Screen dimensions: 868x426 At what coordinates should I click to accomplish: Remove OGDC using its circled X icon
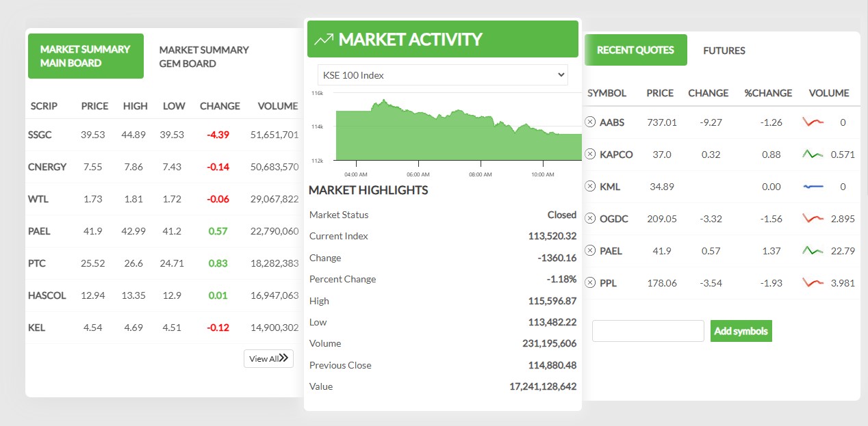590,218
